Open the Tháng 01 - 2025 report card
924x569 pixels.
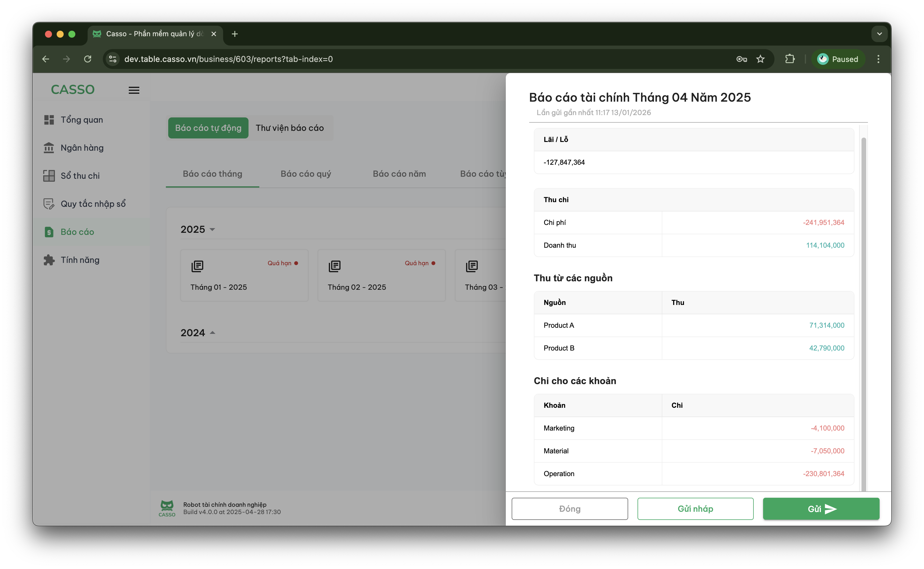click(244, 275)
